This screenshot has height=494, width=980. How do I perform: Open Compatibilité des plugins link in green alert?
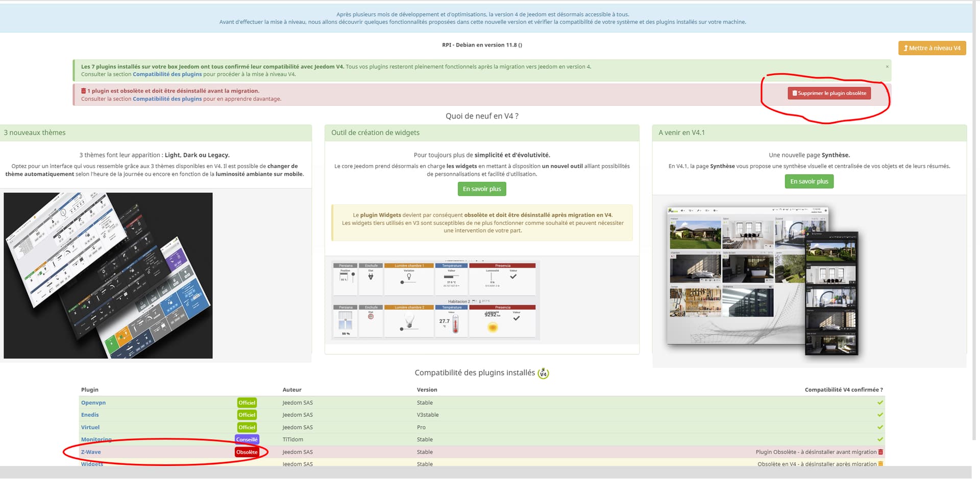167,74
